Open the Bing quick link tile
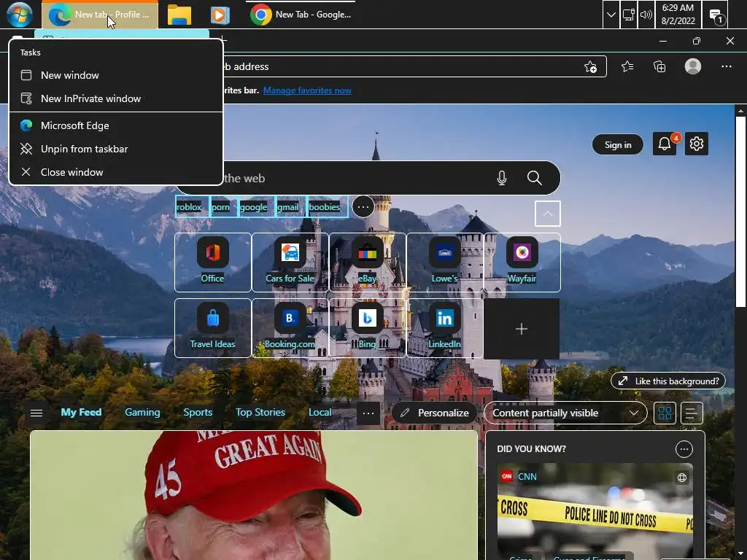This screenshot has width=747, height=560. [x=368, y=328]
